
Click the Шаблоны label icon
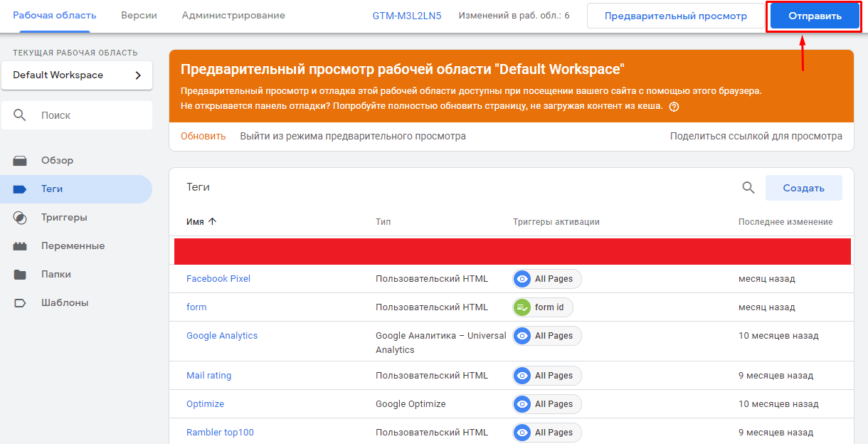coord(20,303)
